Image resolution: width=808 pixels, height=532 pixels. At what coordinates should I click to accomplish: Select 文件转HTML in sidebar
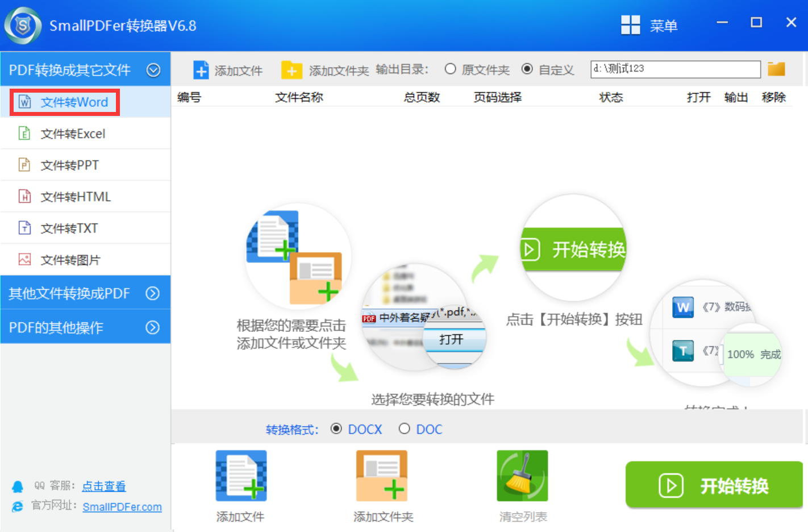click(85, 197)
